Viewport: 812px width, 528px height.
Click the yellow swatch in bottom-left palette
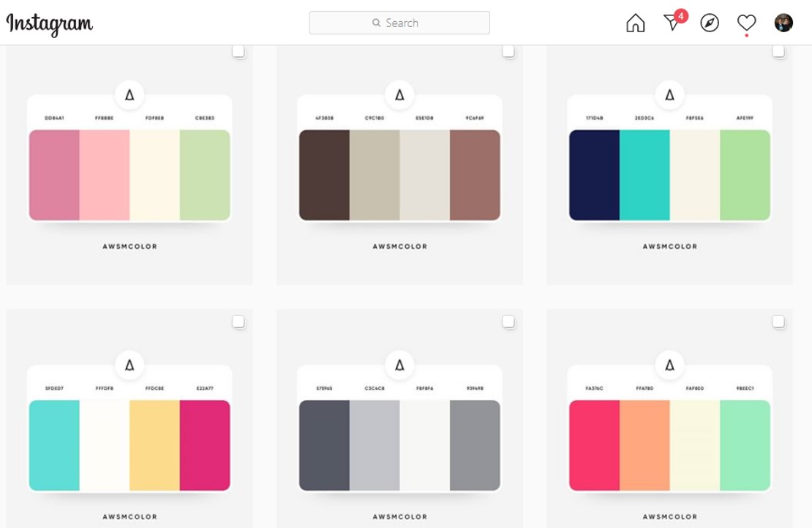[155, 445]
